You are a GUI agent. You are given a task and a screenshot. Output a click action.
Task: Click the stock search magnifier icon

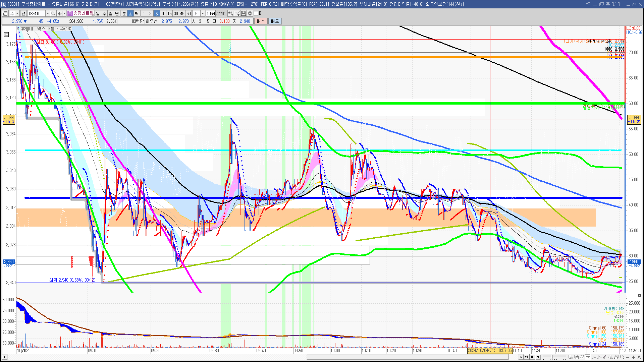click(53, 13)
